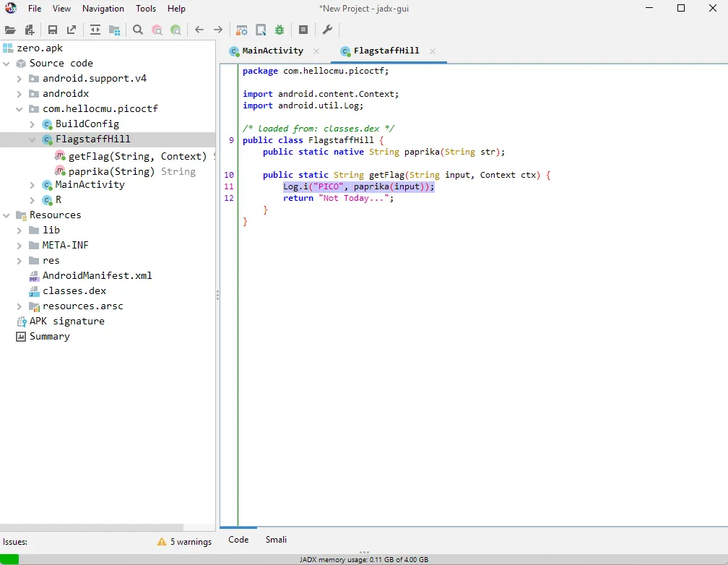Select the zero.apk root node
This screenshot has width=728, height=565.
click(40, 48)
